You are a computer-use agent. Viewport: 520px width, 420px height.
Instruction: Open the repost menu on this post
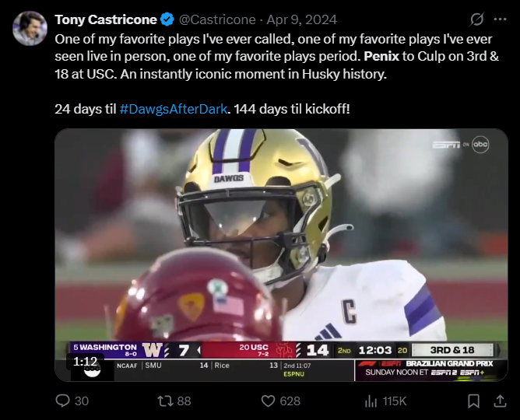point(164,401)
